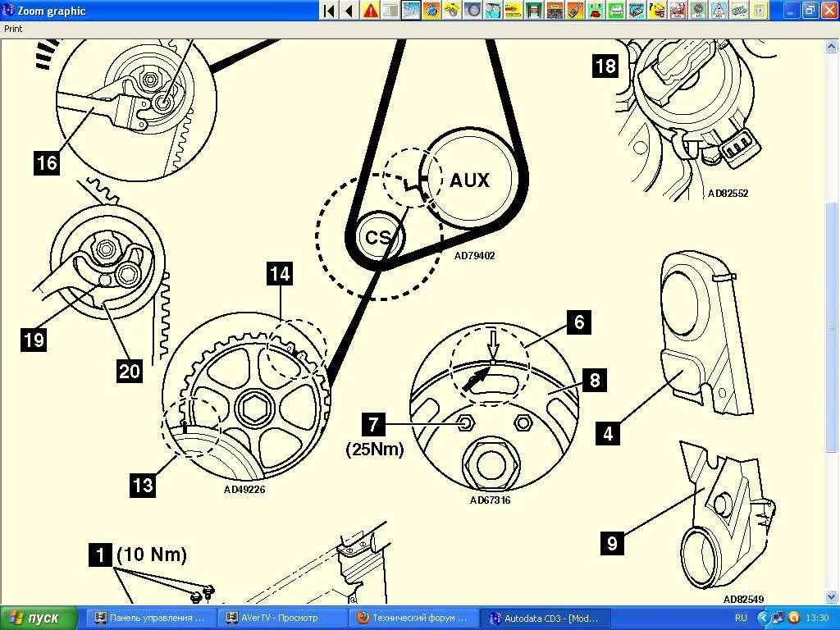The image size is (840, 630).
Task: Click the back arrow toolbar icon
Action: pyautogui.click(x=349, y=10)
